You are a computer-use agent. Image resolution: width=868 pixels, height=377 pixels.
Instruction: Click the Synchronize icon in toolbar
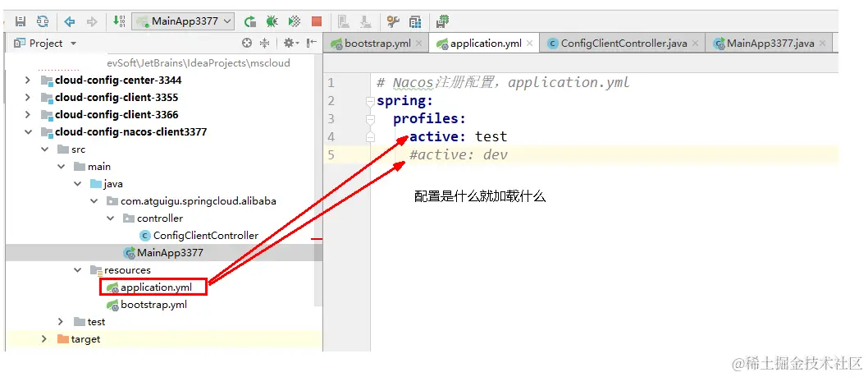click(43, 21)
